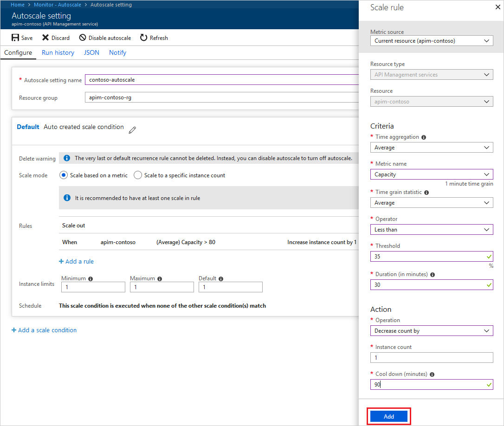Click the Threshold input field
The image size is (504, 426).
point(431,257)
